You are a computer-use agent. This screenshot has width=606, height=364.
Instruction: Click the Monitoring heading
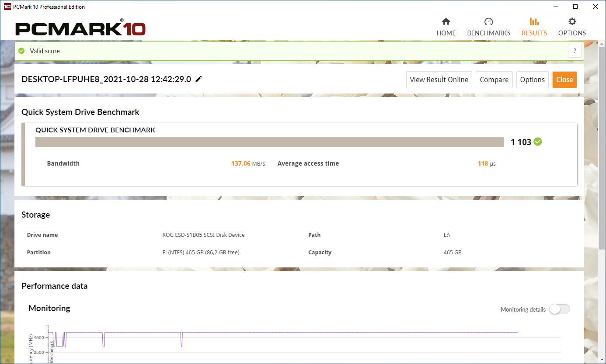[x=49, y=308]
